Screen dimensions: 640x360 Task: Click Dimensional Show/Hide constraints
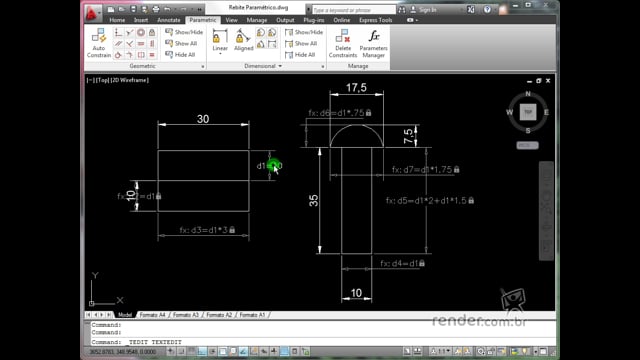pos(304,32)
